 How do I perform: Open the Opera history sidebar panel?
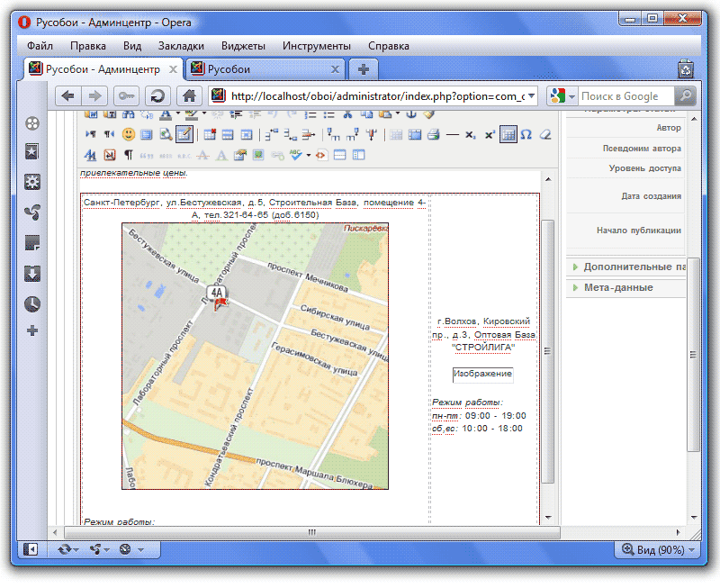[32, 303]
